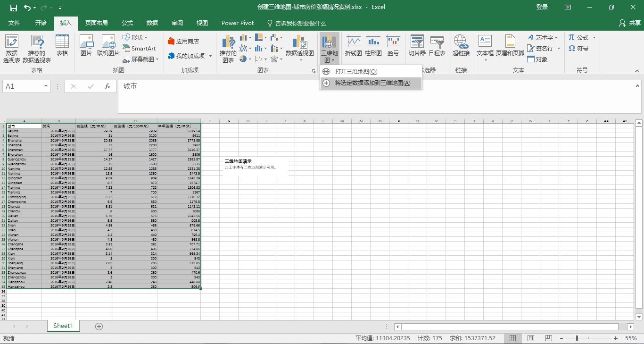
Task: Click the zoom in plus button
Action: pos(616,338)
